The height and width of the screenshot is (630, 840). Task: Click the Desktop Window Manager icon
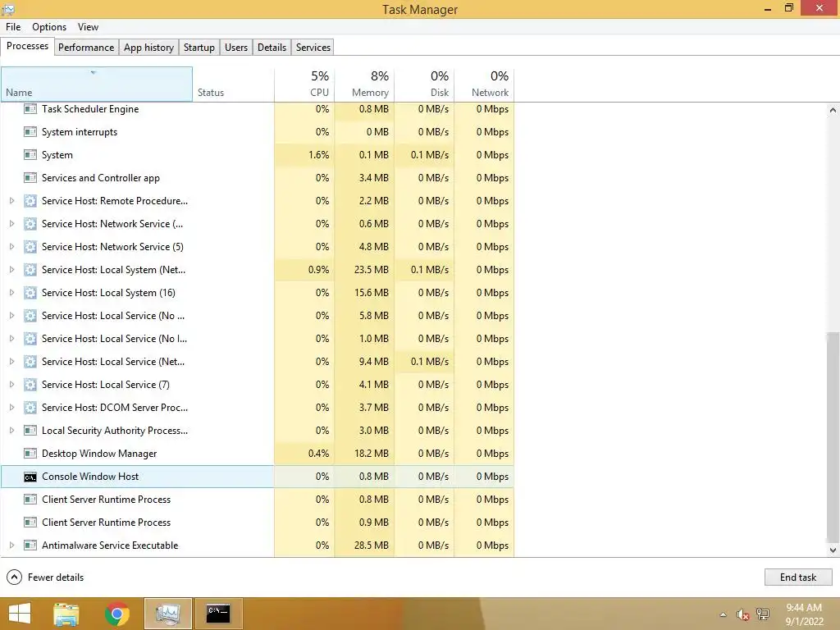[30, 454]
